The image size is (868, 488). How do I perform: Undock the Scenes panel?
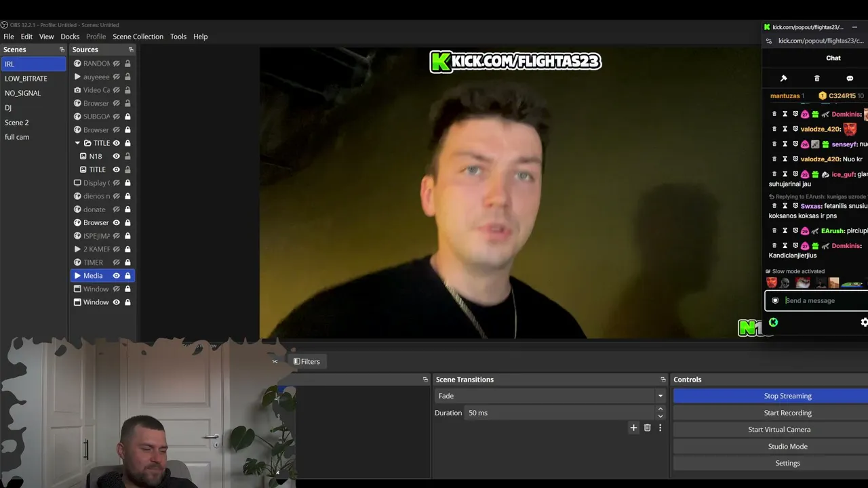(x=62, y=49)
